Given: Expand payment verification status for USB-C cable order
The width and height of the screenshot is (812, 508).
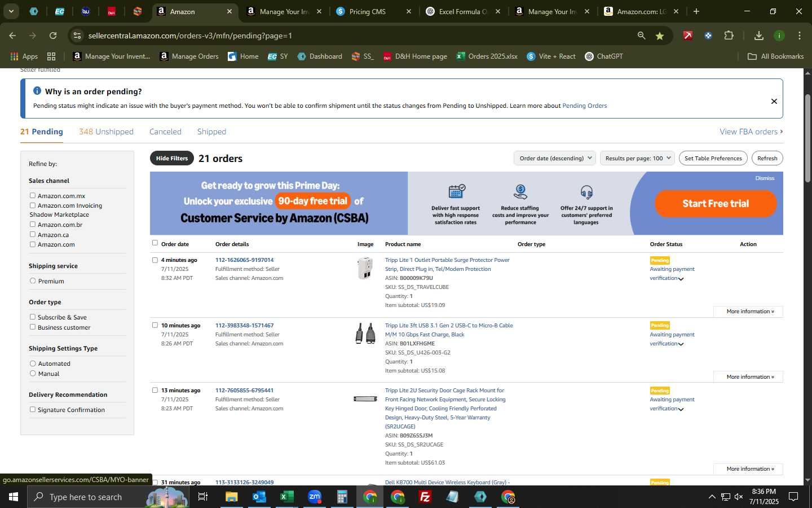Looking at the screenshot, I should click(681, 344).
